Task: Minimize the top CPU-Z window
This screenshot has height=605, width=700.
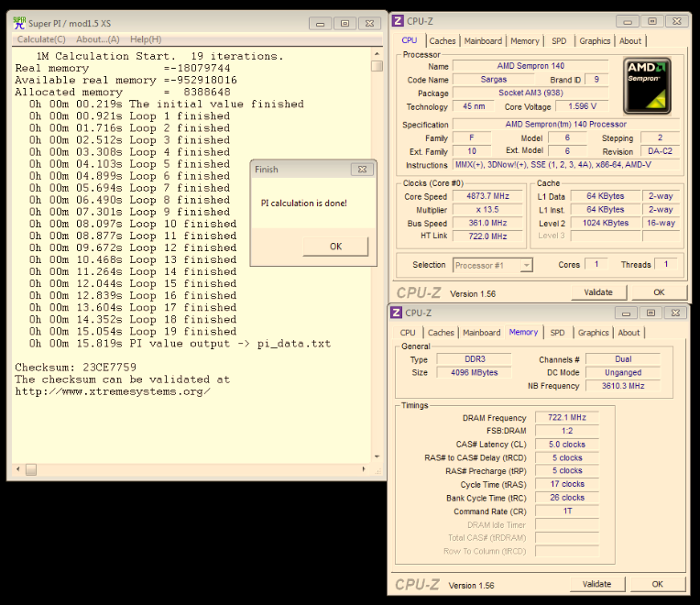Action: coord(628,21)
